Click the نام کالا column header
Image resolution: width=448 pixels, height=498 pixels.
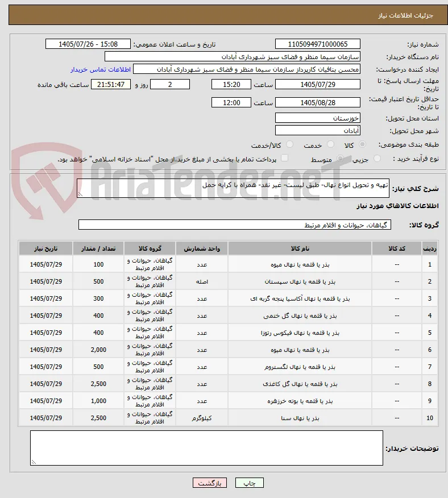pyautogui.click(x=300, y=248)
